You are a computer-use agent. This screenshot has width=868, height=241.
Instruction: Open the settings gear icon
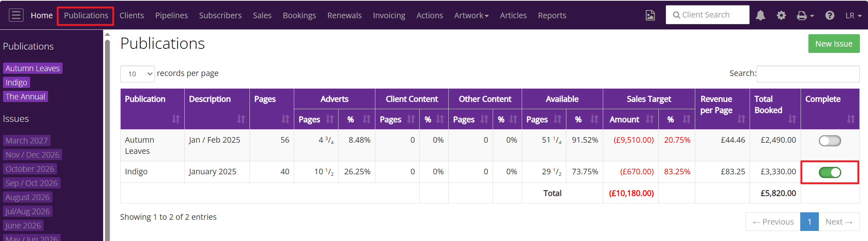pos(781,15)
